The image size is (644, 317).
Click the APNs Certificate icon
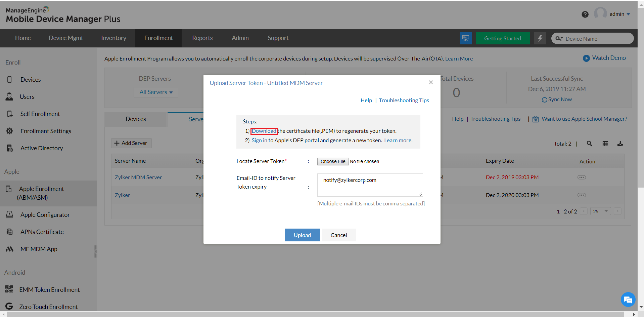[x=10, y=232]
